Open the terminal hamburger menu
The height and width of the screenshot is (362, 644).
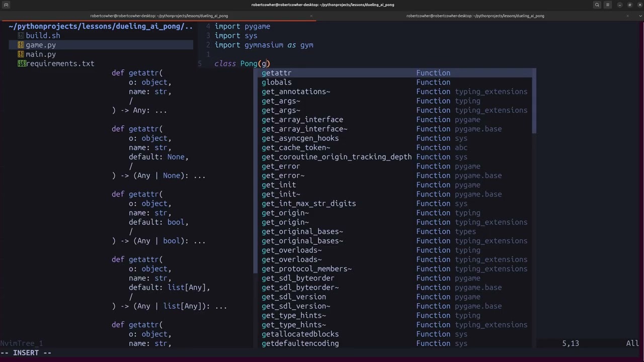point(608,5)
